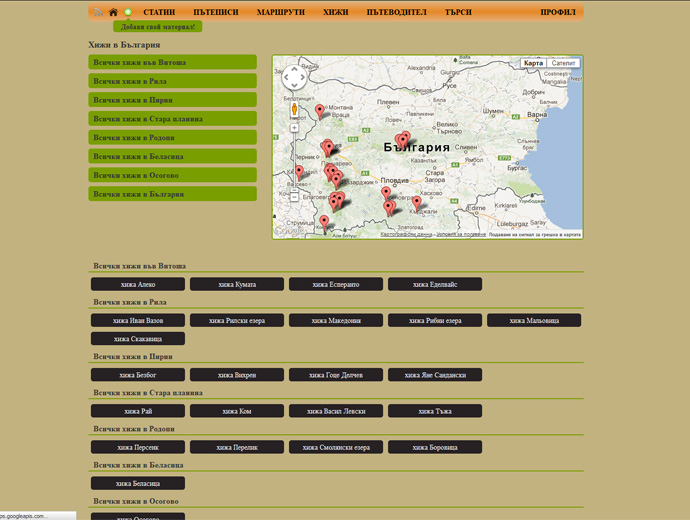Open the ТЪРСИ menu
Image resolution: width=690 pixels, height=520 pixels.
pos(458,12)
